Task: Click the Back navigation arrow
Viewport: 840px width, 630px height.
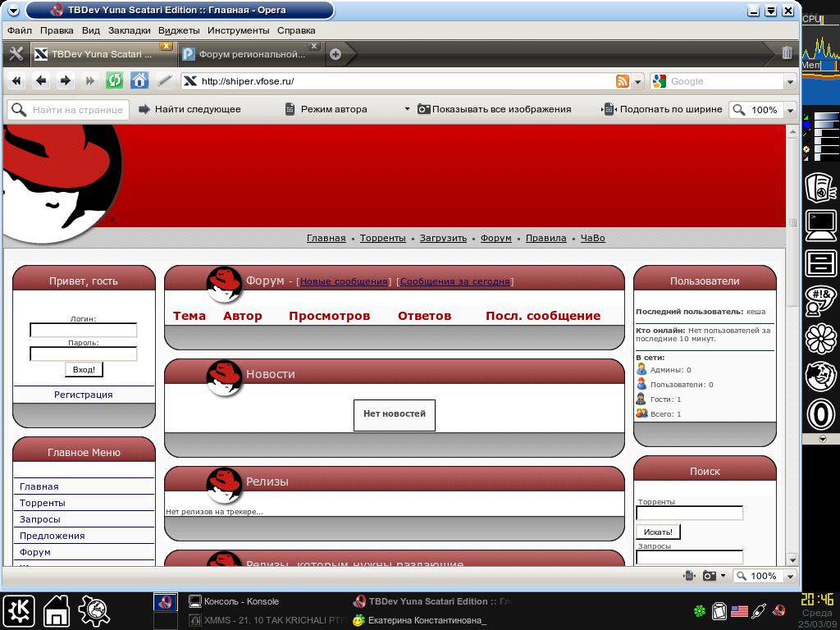Action: tap(41, 80)
